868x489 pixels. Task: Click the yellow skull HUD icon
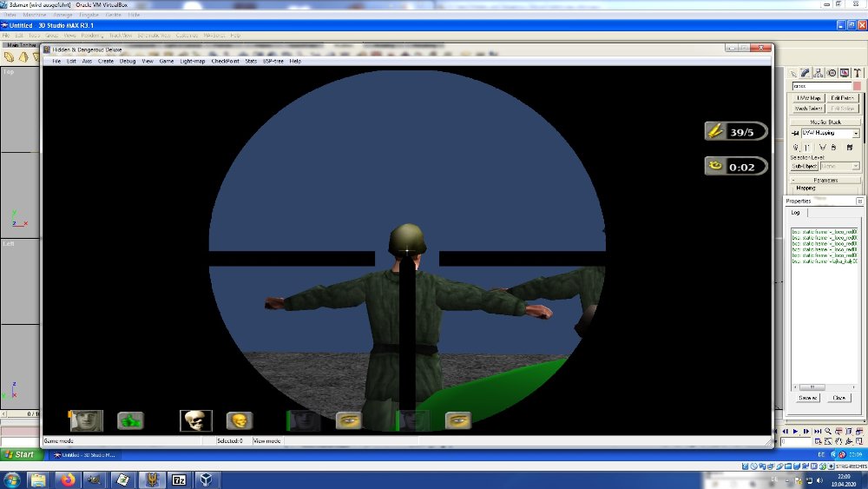[x=240, y=421]
